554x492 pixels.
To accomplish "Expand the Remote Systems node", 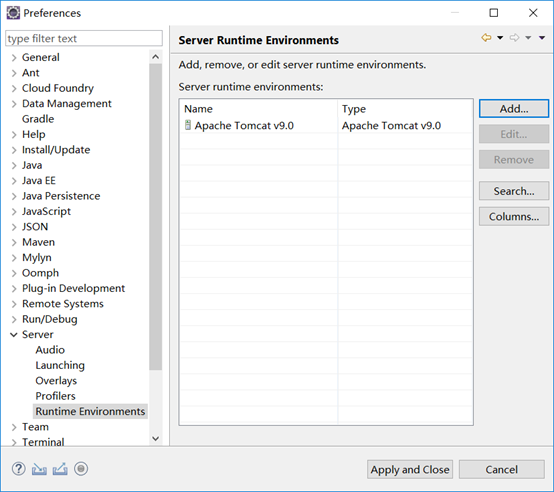I will click(x=14, y=304).
